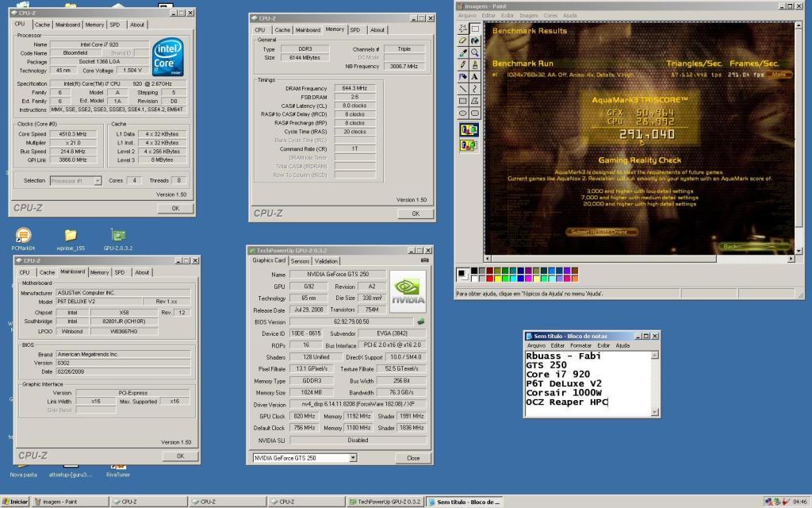Click the Intel Core i7 logo
The height and width of the screenshot is (508, 812).
(x=168, y=56)
